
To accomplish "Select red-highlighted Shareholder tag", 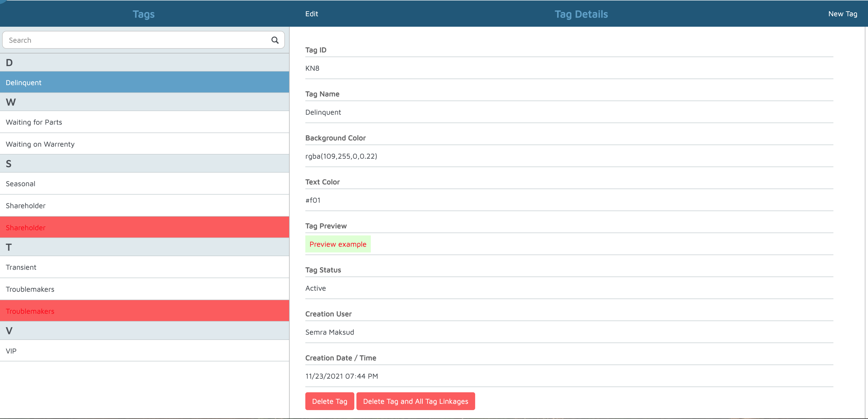I will [144, 227].
